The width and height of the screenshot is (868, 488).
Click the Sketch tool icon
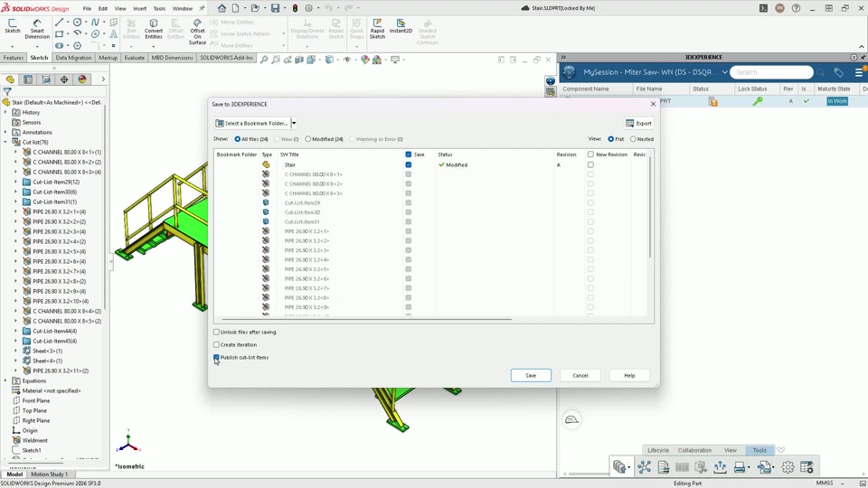pyautogui.click(x=12, y=25)
